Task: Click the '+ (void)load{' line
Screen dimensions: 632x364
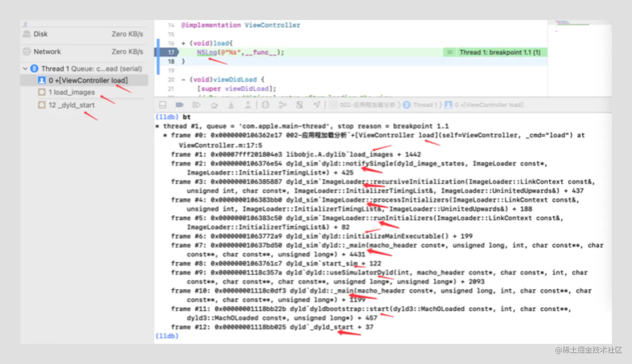Action: [207, 43]
